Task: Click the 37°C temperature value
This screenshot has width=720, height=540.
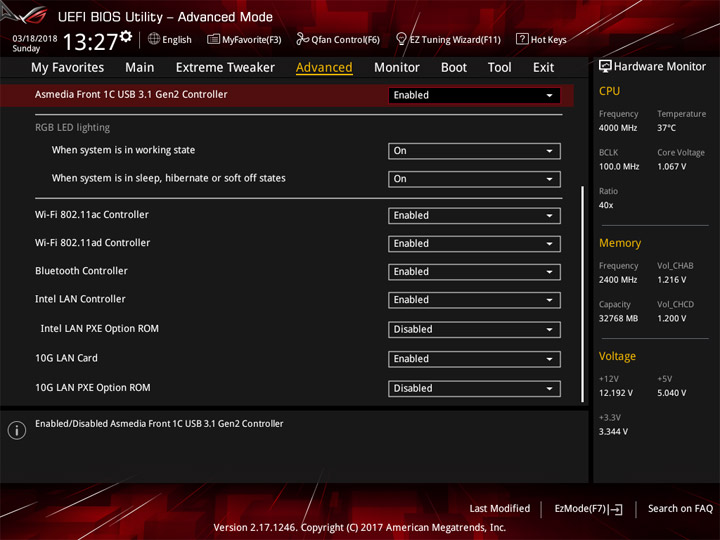Action: pyautogui.click(x=666, y=128)
